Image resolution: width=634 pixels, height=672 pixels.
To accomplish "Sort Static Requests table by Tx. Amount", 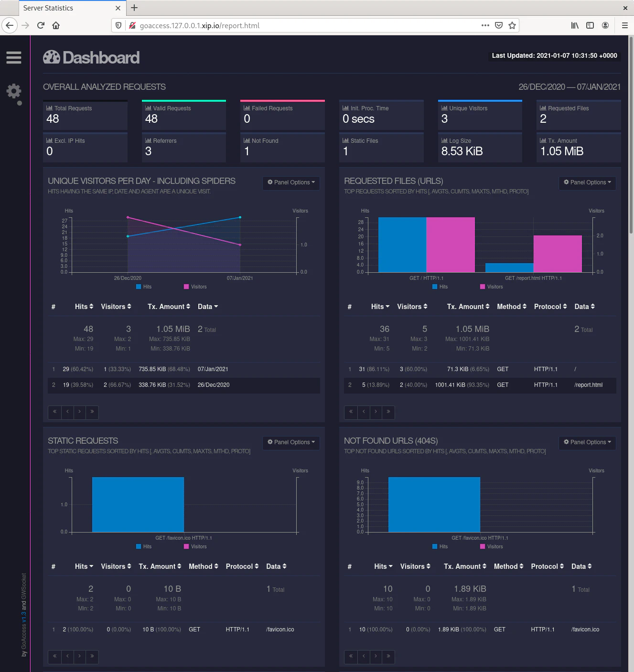I will pos(160,566).
